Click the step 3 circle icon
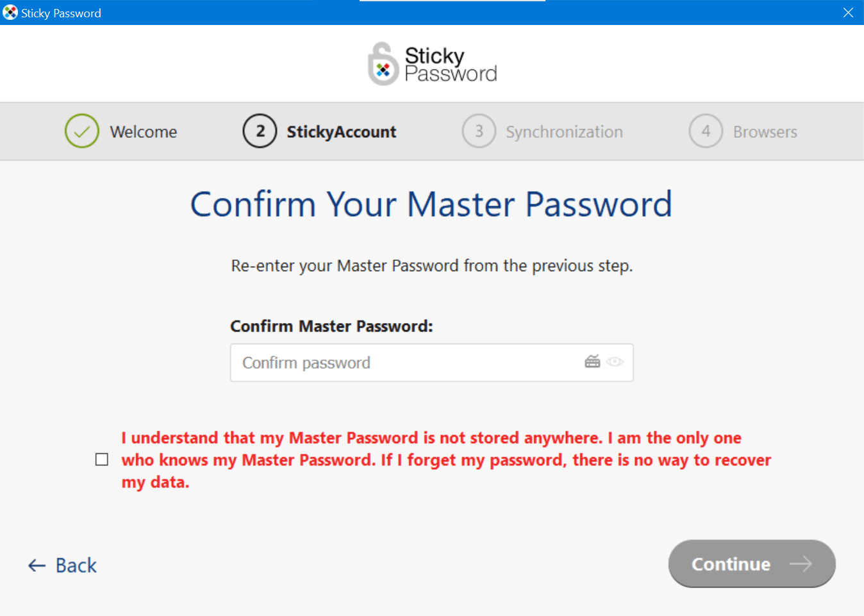This screenshot has height=616, width=864. tap(479, 131)
